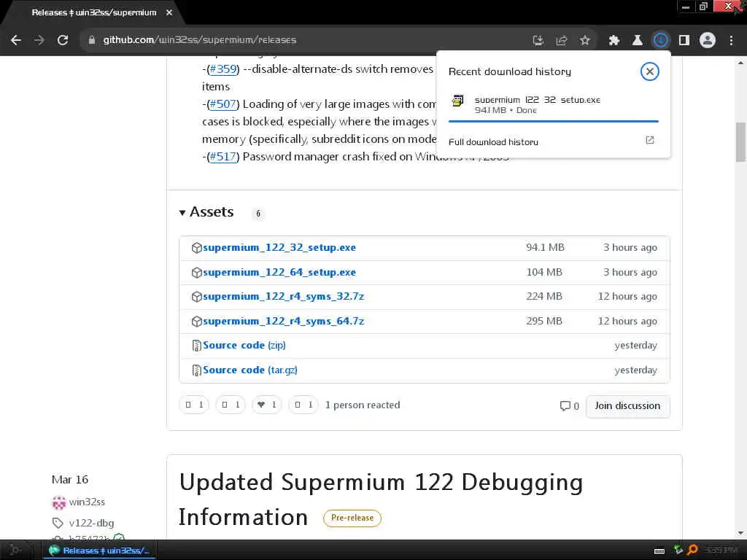
Task: Click the Join discussion button
Action: point(627,406)
